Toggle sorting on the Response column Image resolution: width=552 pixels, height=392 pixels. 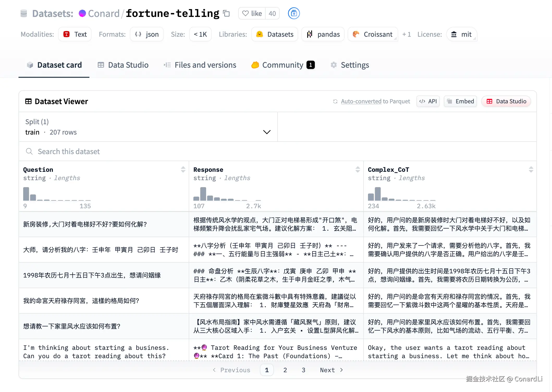point(358,169)
